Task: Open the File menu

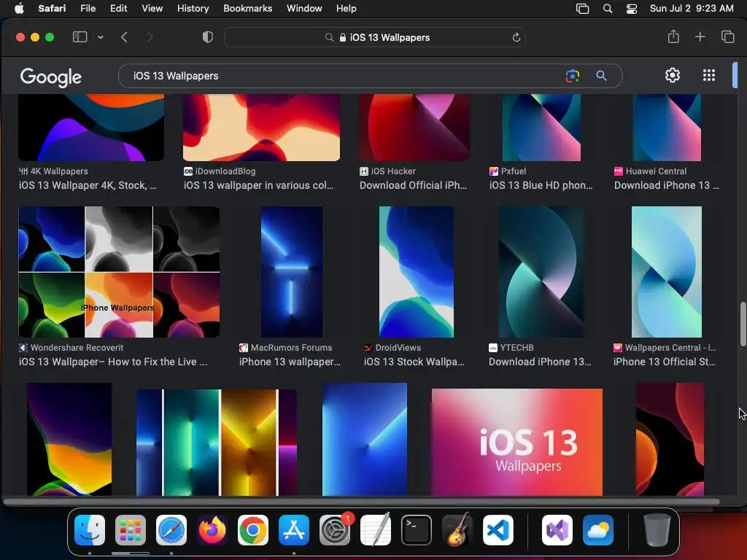Action: [88, 9]
